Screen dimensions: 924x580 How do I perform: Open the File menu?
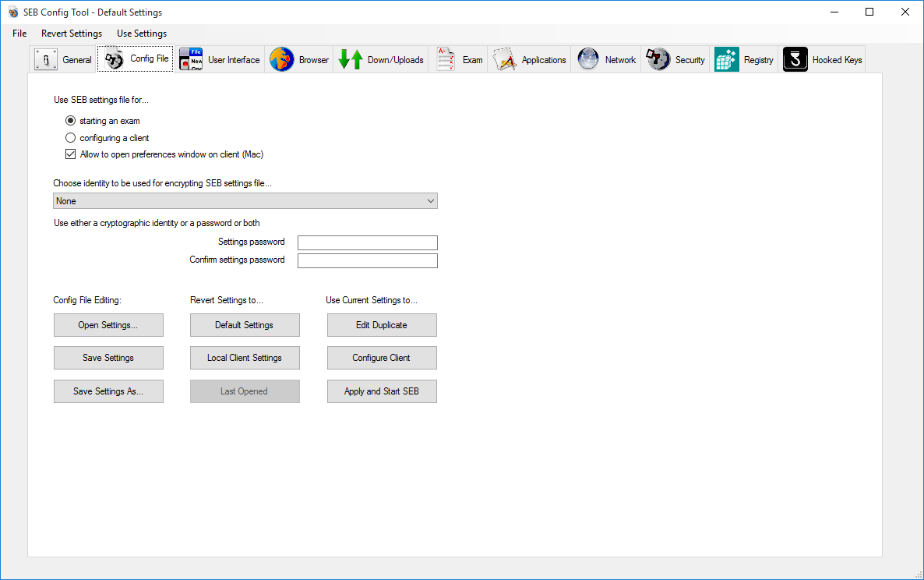point(19,34)
